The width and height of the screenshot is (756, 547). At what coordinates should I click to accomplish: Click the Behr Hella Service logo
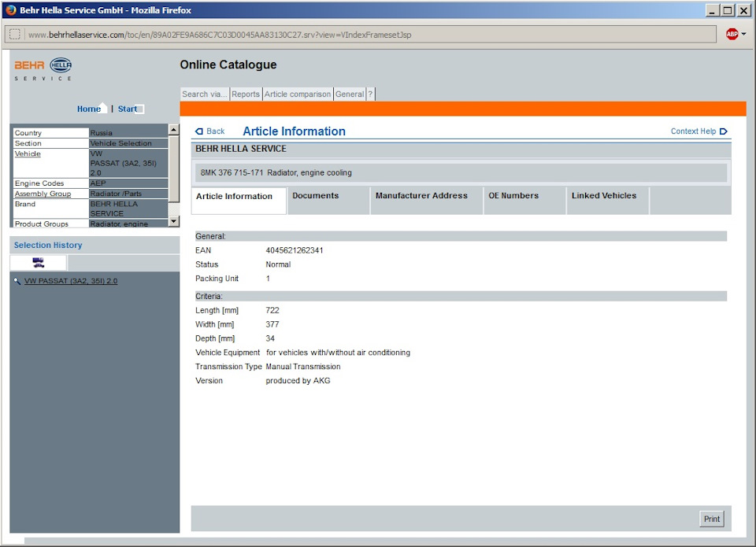tap(43, 70)
